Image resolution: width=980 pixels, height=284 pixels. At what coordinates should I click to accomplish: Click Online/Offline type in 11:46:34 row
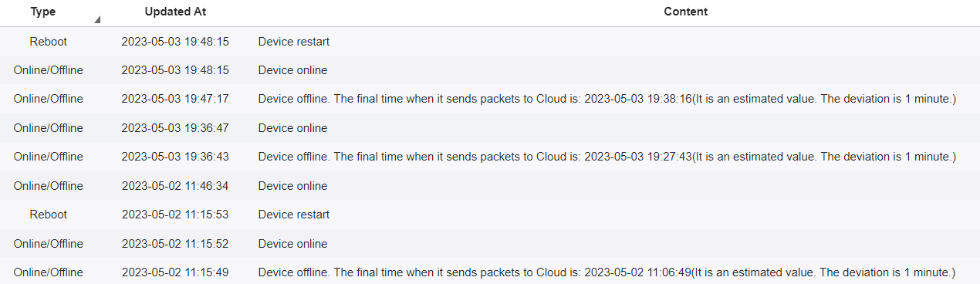48,186
